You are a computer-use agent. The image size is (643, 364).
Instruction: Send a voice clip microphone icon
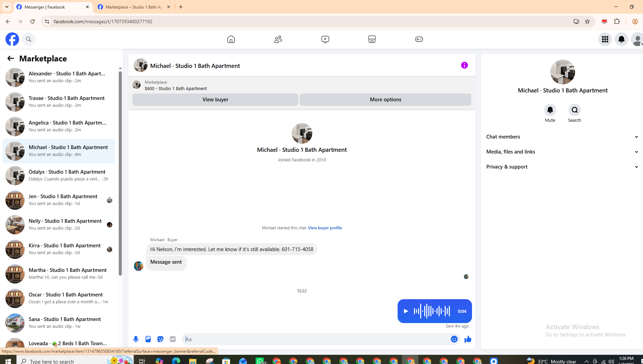(136, 339)
